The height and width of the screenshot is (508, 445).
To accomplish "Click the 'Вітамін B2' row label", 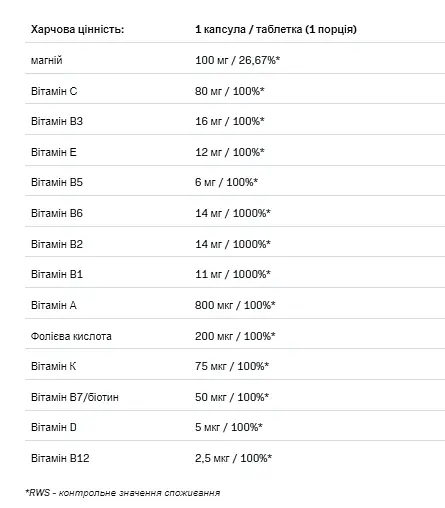I will 57,244.
